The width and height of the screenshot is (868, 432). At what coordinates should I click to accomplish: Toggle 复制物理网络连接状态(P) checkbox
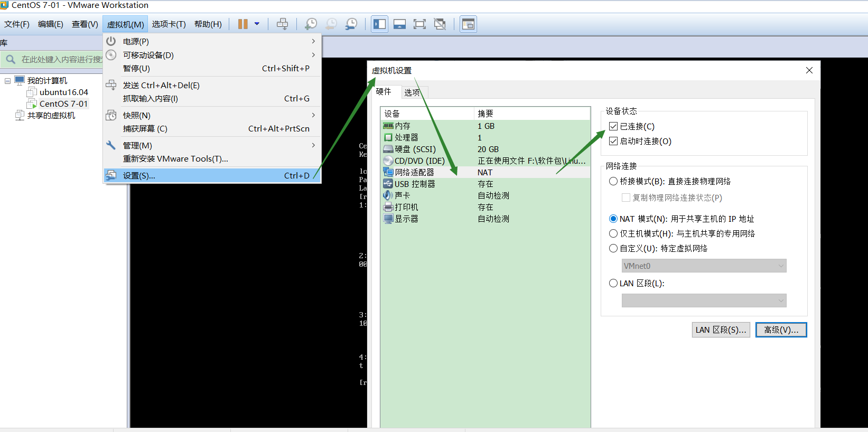(x=626, y=198)
